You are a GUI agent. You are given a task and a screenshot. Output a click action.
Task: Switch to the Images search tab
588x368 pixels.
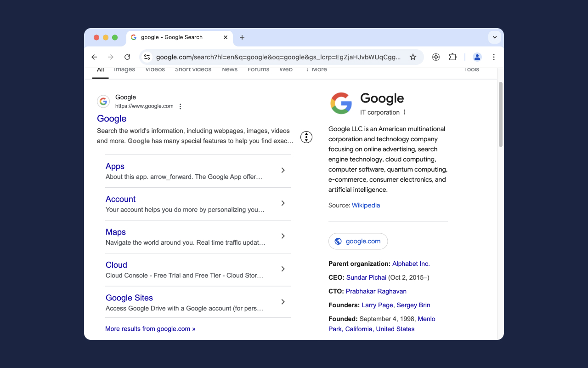[124, 69]
